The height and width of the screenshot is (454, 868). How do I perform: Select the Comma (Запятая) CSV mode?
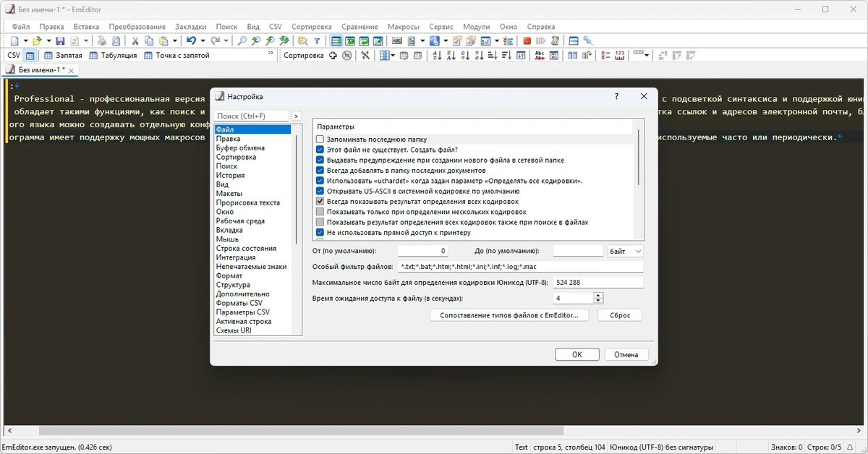pos(63,56)
